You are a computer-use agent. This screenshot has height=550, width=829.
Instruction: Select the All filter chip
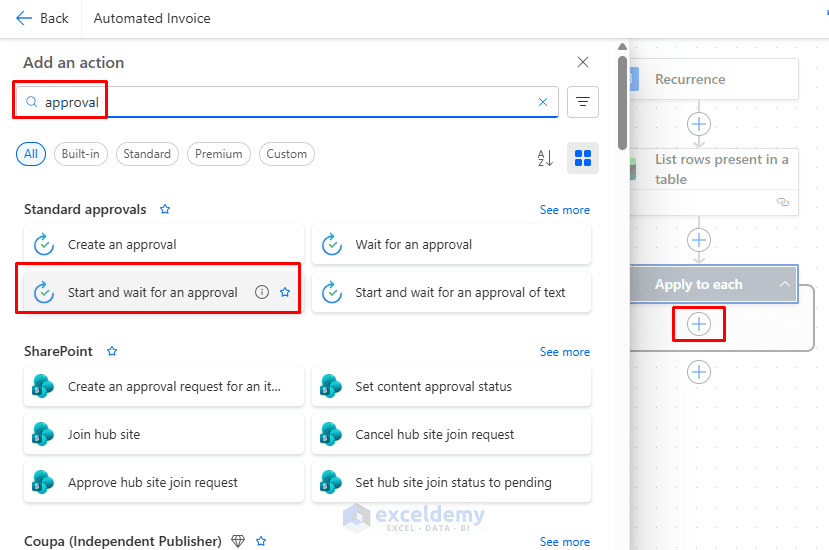pyautogui.click(x=31, y=154)
